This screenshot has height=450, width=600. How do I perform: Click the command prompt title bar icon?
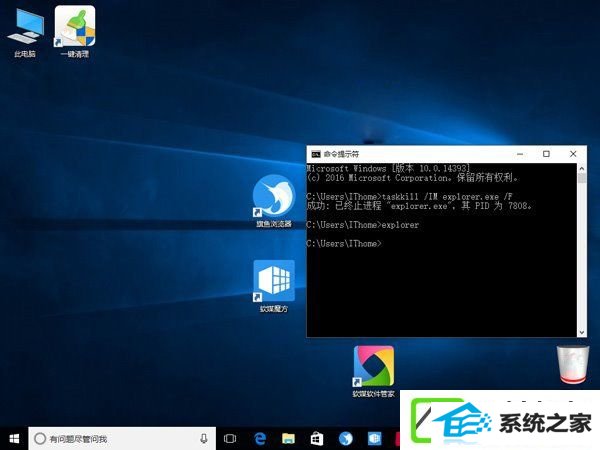pos(316,154)
